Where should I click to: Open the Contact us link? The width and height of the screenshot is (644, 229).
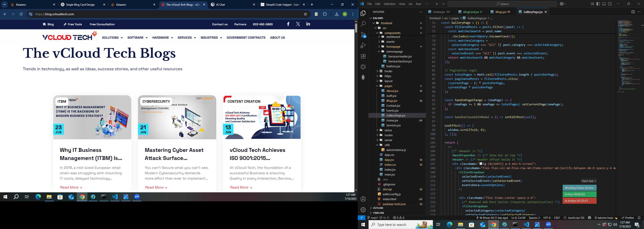point(220,24)
